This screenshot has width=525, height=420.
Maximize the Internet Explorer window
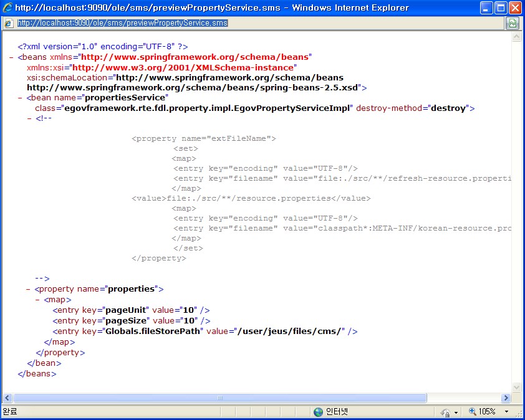[x=501, y=8]
